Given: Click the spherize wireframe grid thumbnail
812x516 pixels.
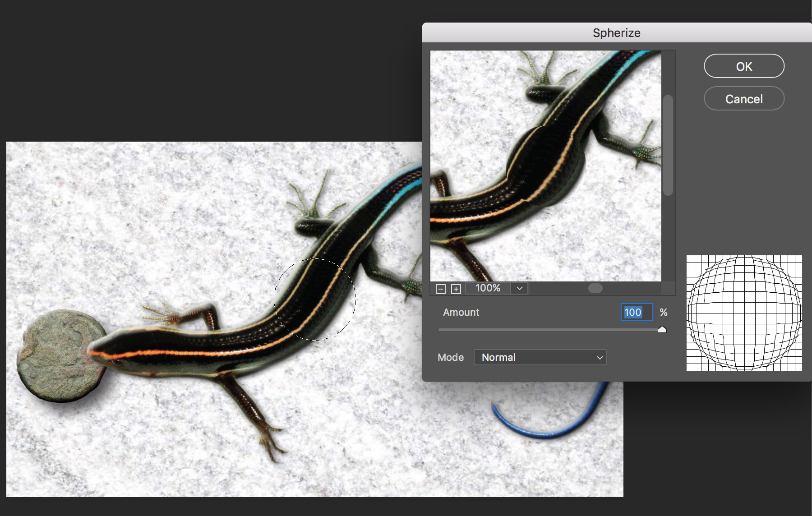Looking at the screenshot, I should [x=744, y=313].
